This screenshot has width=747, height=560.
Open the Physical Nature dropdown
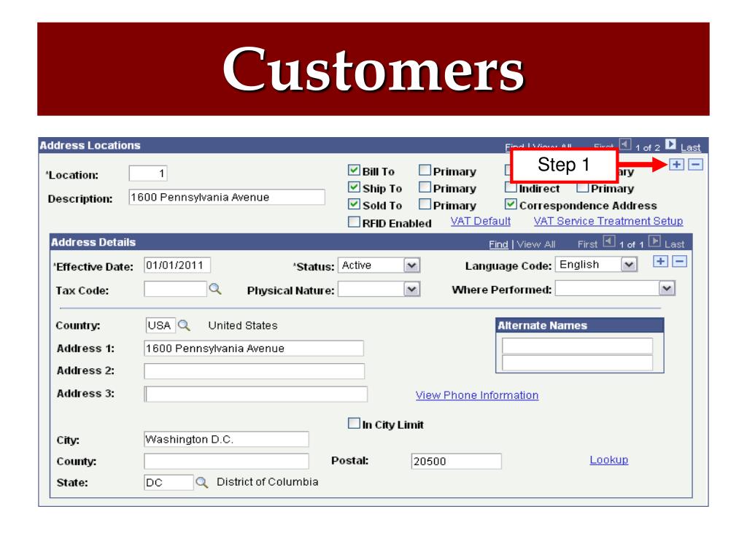411,289
